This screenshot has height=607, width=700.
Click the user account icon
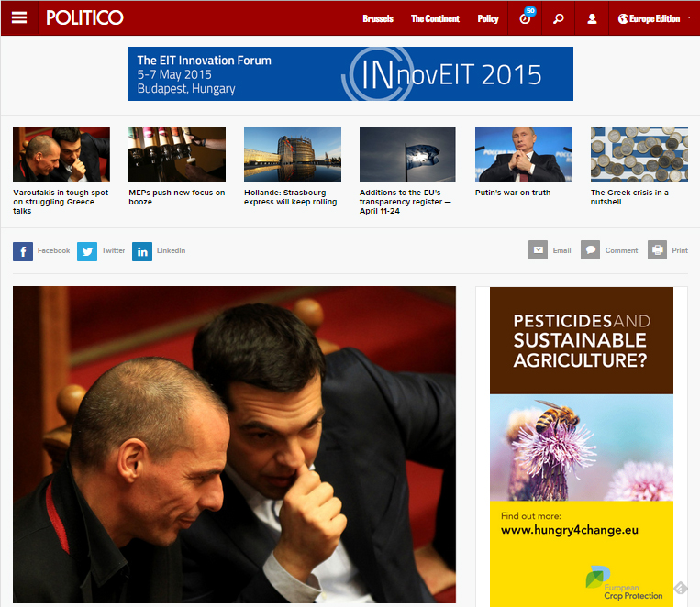592,18
